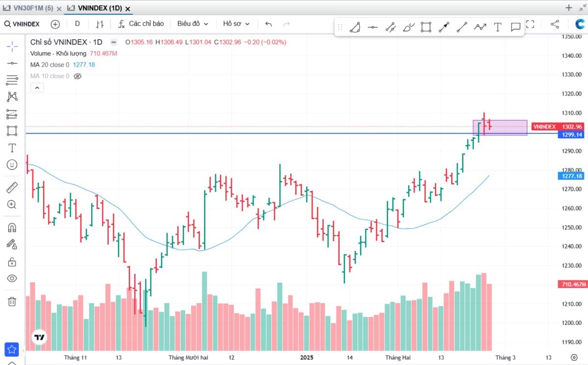Activate the zoom in magnifier tool

click(12, 205)
